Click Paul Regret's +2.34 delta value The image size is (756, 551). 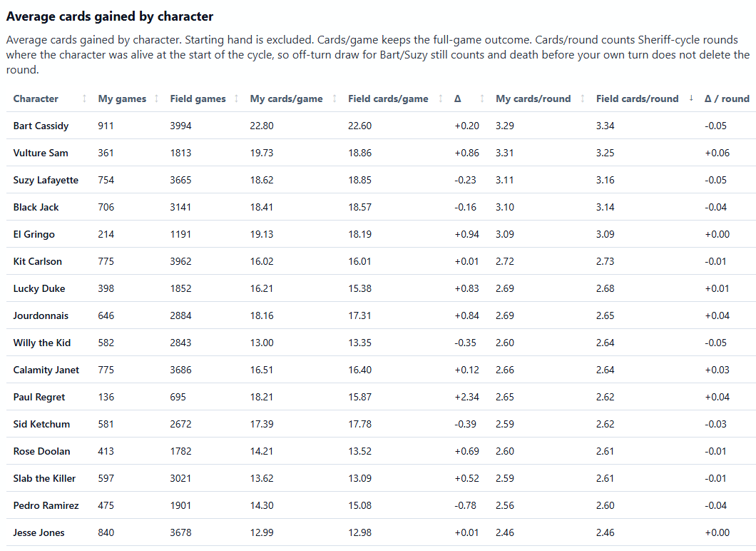[466, 397]
